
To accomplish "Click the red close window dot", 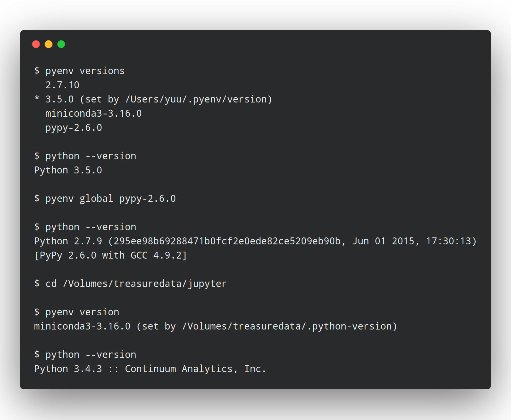I will [36, 44].
